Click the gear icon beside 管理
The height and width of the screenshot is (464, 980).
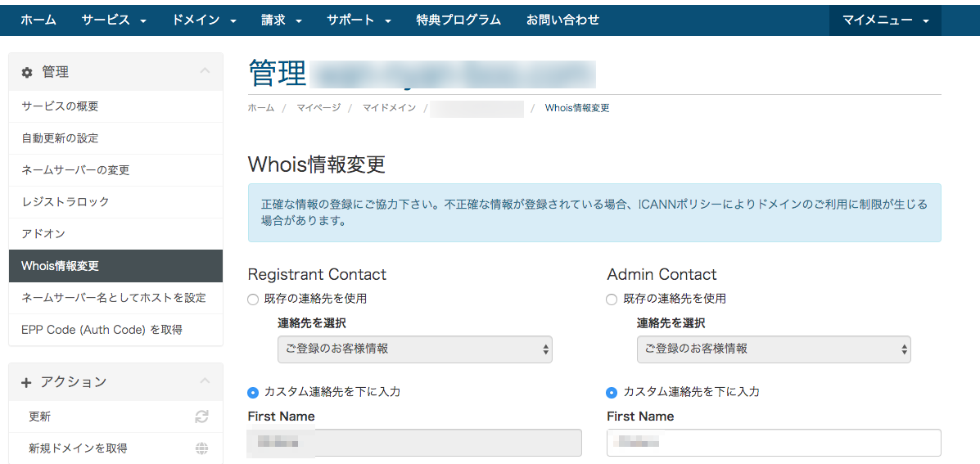click(27, 73)
